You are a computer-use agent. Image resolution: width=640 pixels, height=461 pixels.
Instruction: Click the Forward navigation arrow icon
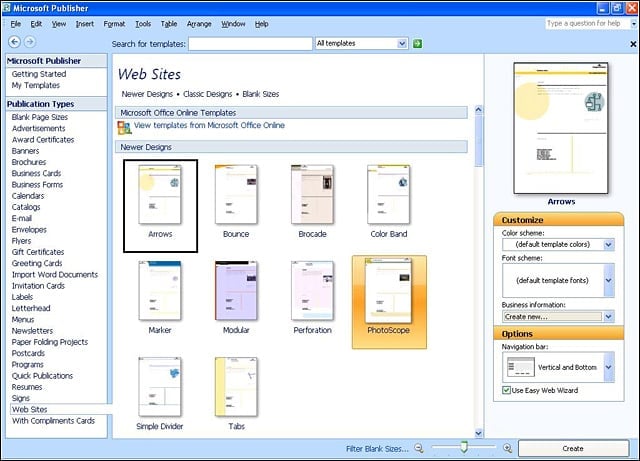pos(30,42)
